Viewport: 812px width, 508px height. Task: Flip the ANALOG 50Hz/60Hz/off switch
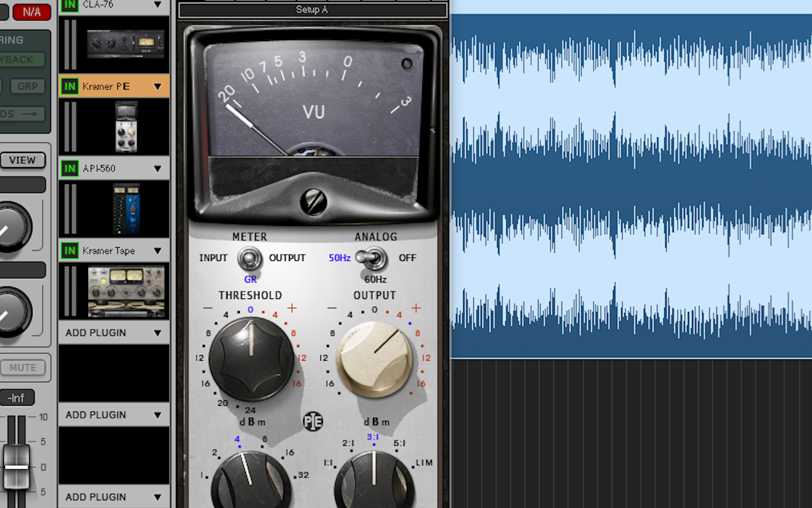coord(371,258)
